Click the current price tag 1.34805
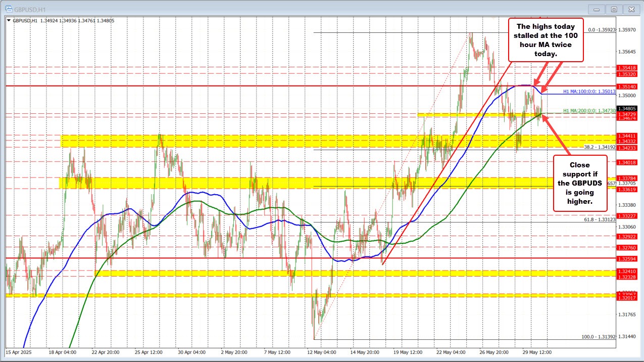 [x=628, y=108]
